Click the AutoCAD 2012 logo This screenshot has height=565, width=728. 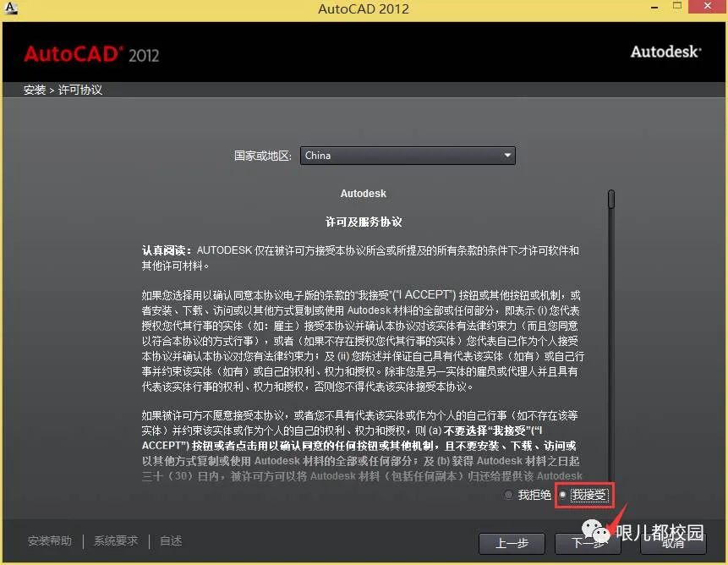pos(91,54)
